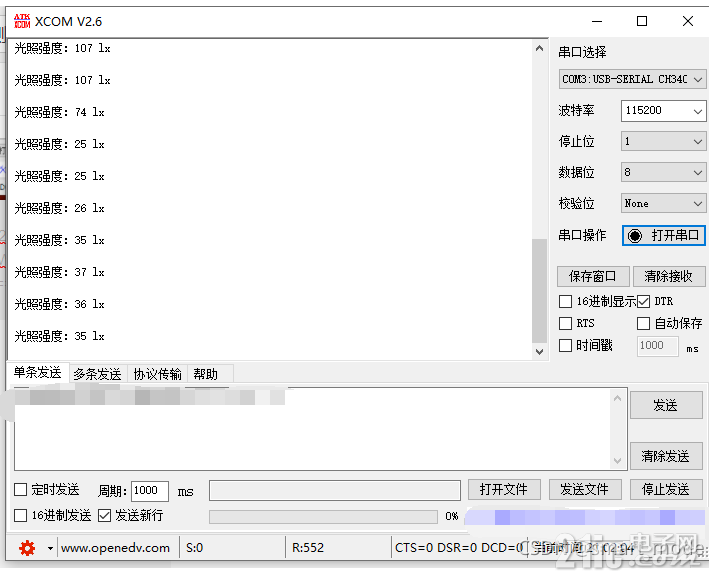The height and width of the screenshot is (576, 709).
Task: Expand the stop bits dropdown
Action: pyautogui.click(x=663, y=142)
